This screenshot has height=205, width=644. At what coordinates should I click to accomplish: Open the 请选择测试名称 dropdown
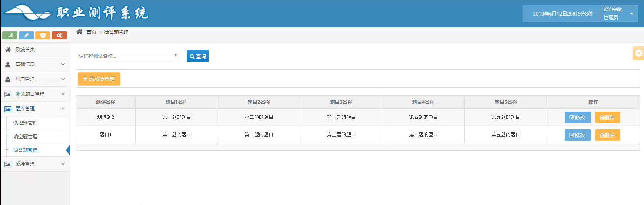(x=127, y=56)
